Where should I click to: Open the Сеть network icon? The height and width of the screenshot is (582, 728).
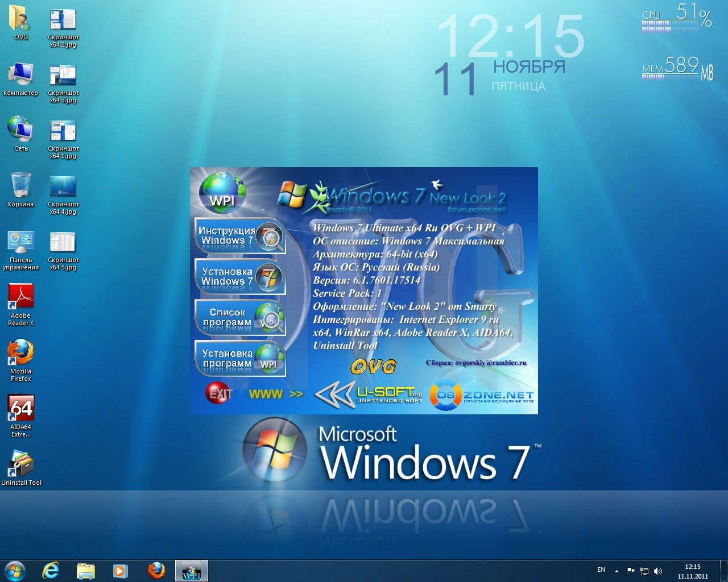(20, 134)
